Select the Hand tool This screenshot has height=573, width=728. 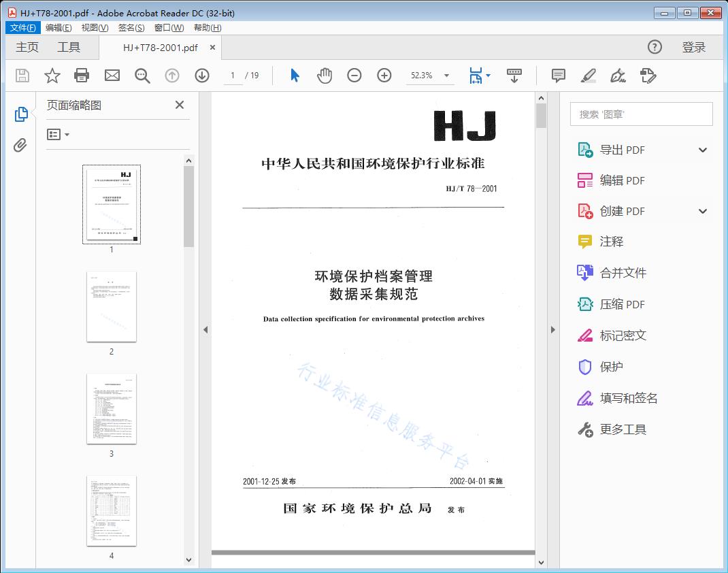pos(325,76)
